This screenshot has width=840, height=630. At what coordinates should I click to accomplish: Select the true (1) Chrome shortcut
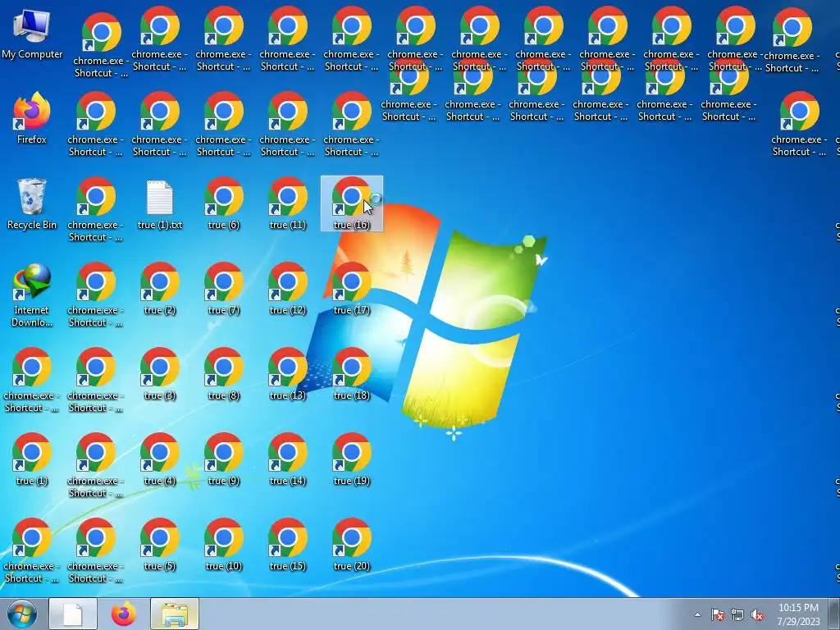[x=32, y=459]
